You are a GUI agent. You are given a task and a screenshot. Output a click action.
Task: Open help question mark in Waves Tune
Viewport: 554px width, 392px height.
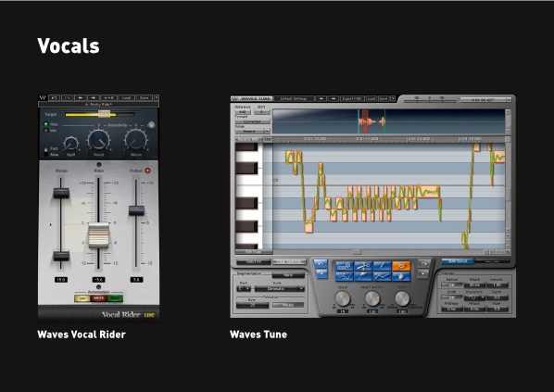393,98
